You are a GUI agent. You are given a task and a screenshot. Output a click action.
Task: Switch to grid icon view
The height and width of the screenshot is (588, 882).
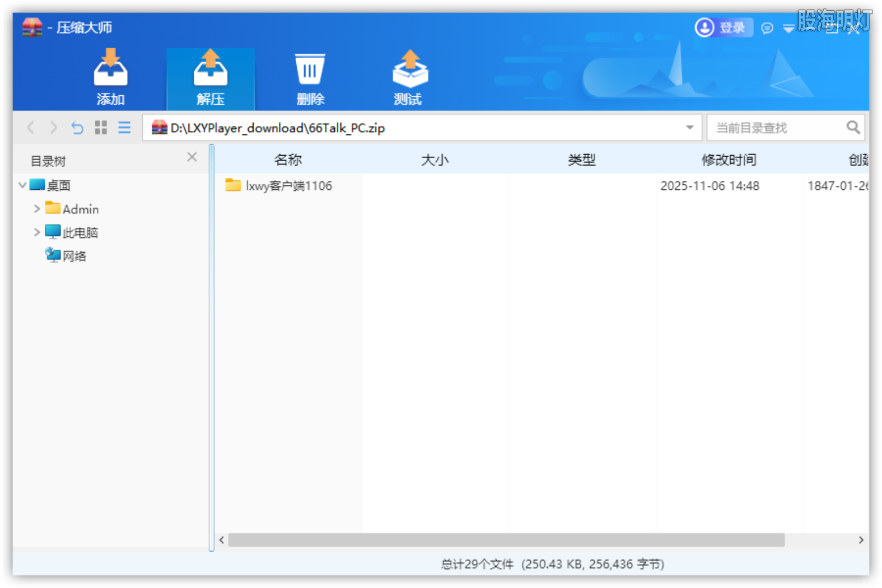(x=101, y=128)
